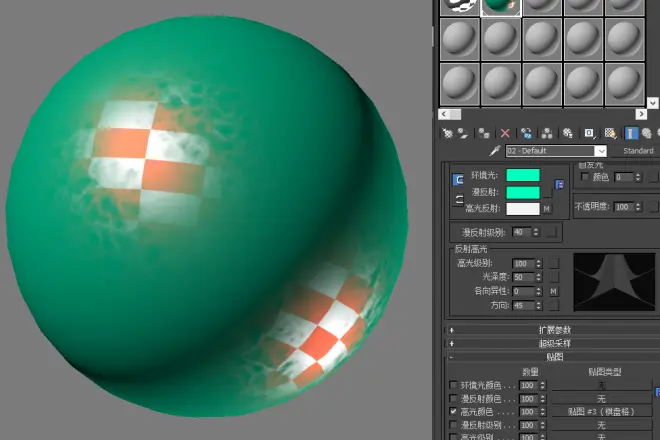The image size is (660, 440).
Task: Click the 高光反射 white color swatch
Action: [x=523, y=208]
